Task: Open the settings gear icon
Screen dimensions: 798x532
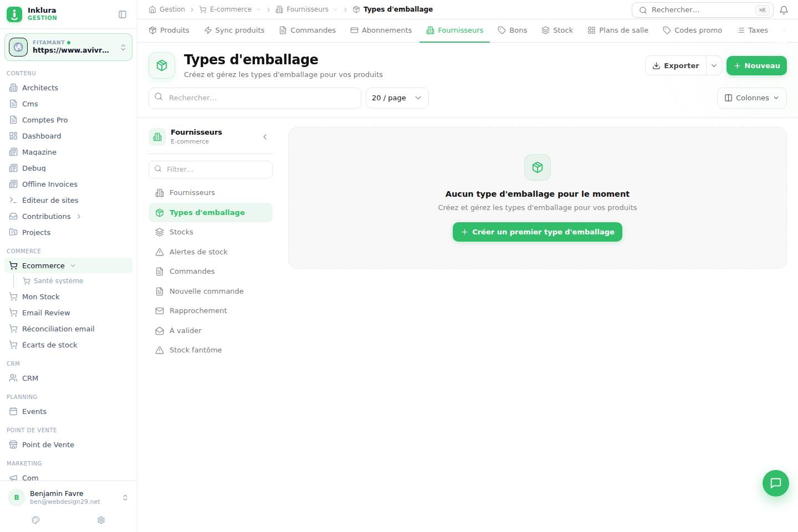Action: point(101,520)
